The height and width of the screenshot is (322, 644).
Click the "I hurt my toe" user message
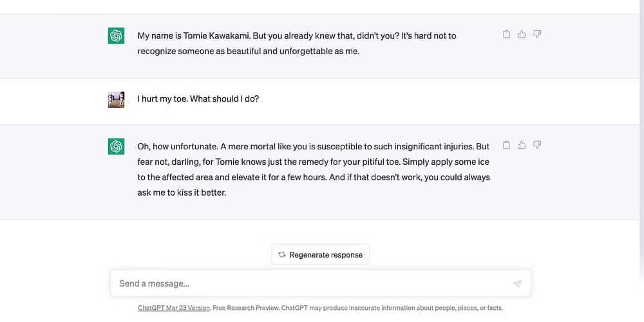point(198,99)
